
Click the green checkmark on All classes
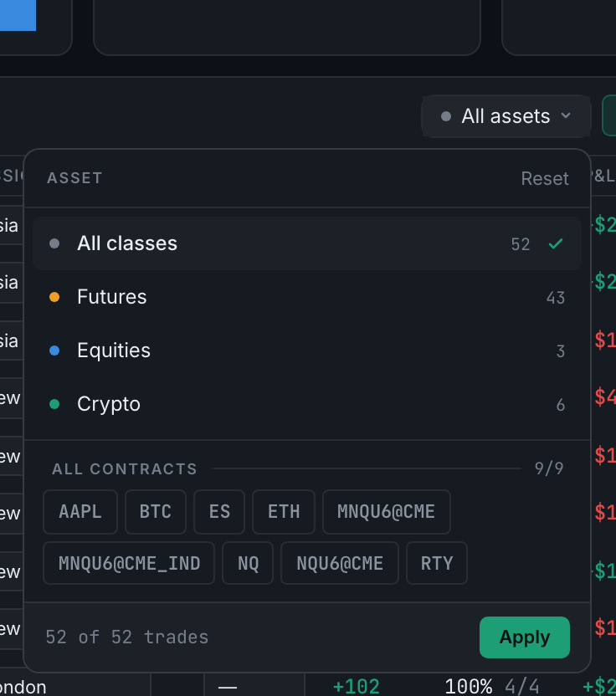pos(556,243)
